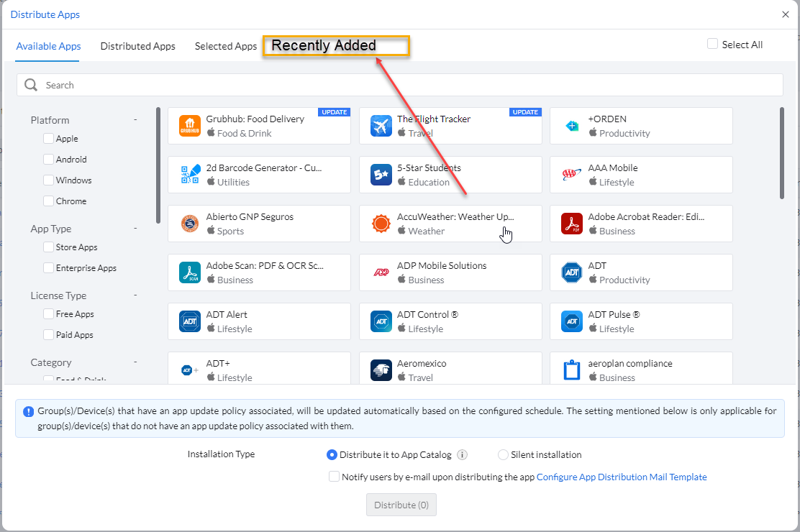The image size is (800, 532).
Task: Enable the Free Apps filter
Action: [48, 313]
